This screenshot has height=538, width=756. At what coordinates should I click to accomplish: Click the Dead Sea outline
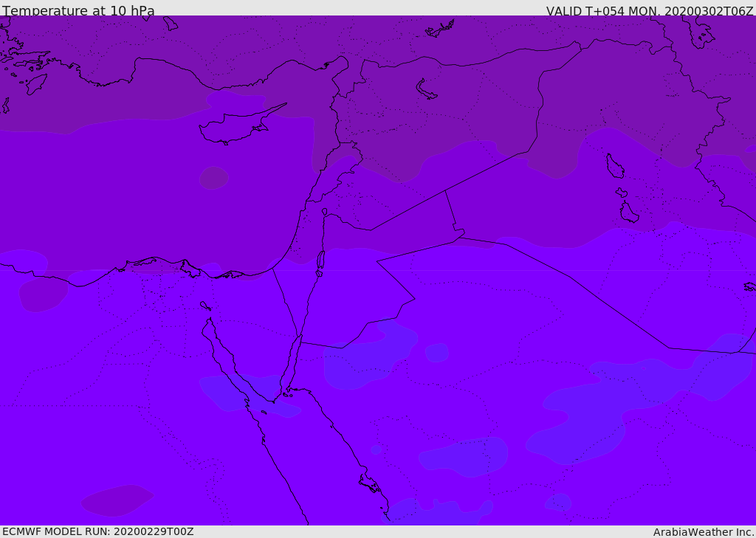tap(320, 261)
